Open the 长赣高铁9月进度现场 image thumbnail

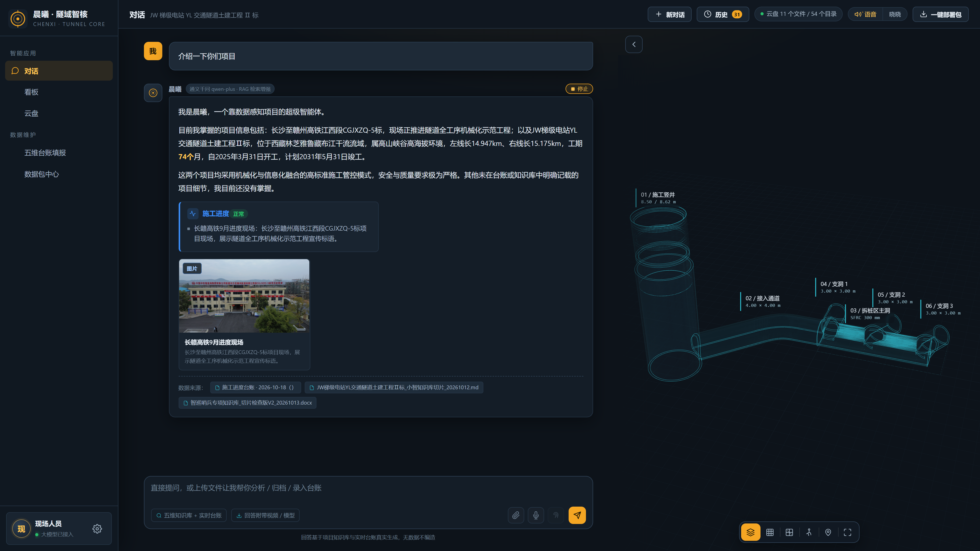tap(244, 296)
